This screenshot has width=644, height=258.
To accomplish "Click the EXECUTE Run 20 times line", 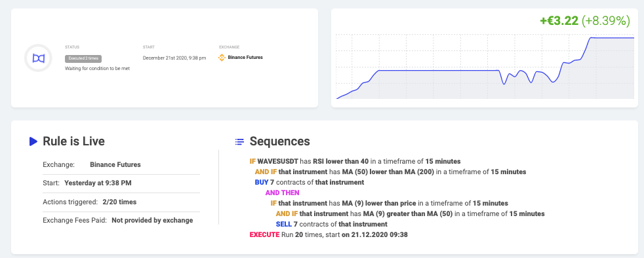I will pyautogui.click(x=329, y=235).
